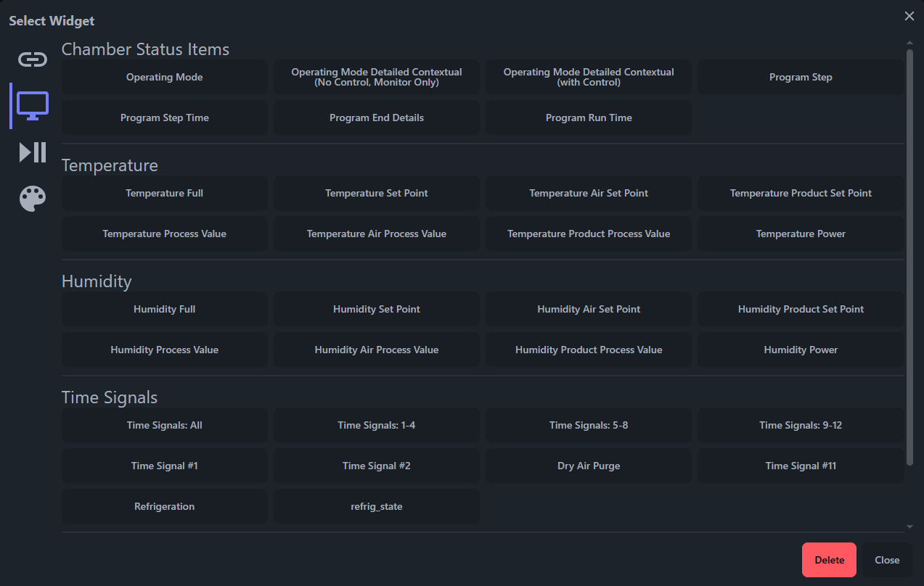Close the Select Widget dialog with X
Viewport: 924px width, 586px height.
(x=909, y=16)
